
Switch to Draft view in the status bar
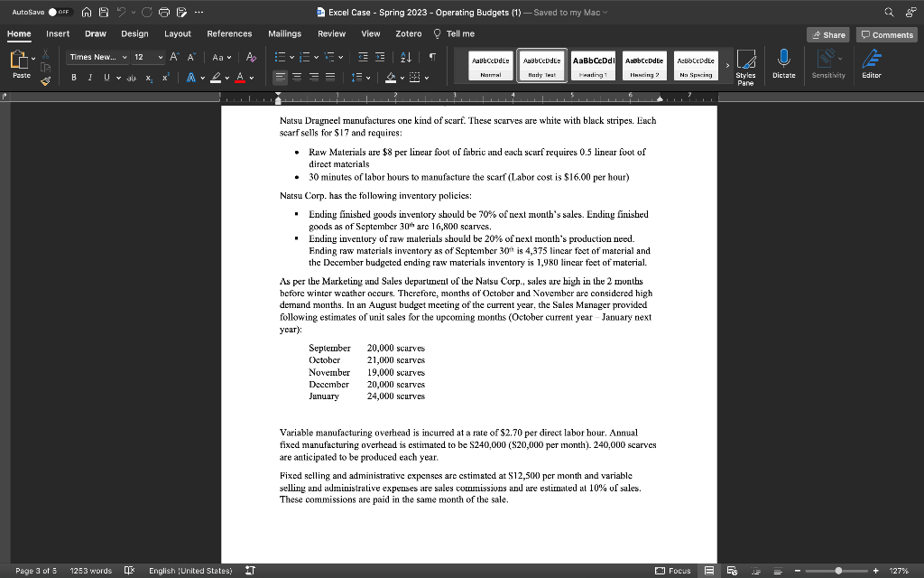[778, 571]
